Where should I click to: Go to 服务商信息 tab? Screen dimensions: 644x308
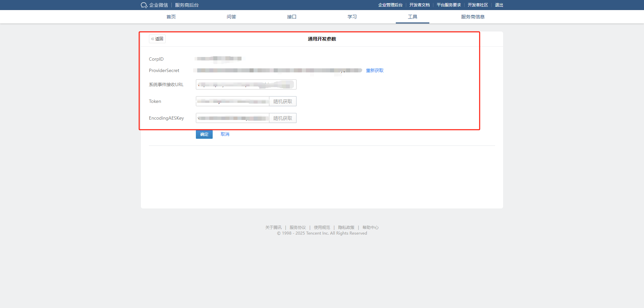click(x=473, y=17)
